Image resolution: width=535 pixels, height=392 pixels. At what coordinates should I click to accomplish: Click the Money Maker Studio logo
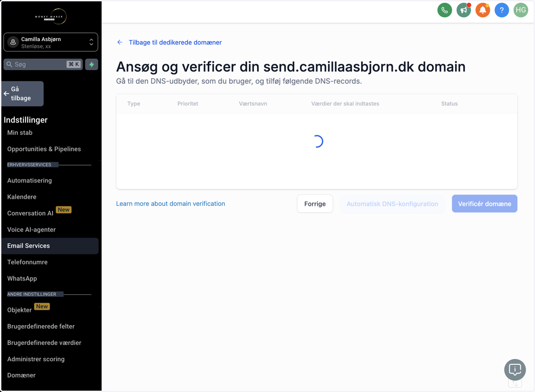click(x=51, y=16)
